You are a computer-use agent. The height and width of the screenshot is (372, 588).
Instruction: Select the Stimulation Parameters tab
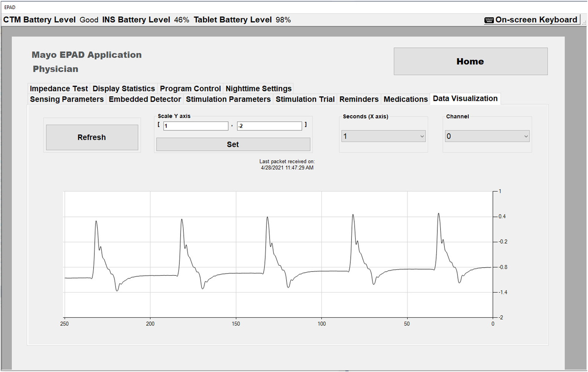point(228,99)
